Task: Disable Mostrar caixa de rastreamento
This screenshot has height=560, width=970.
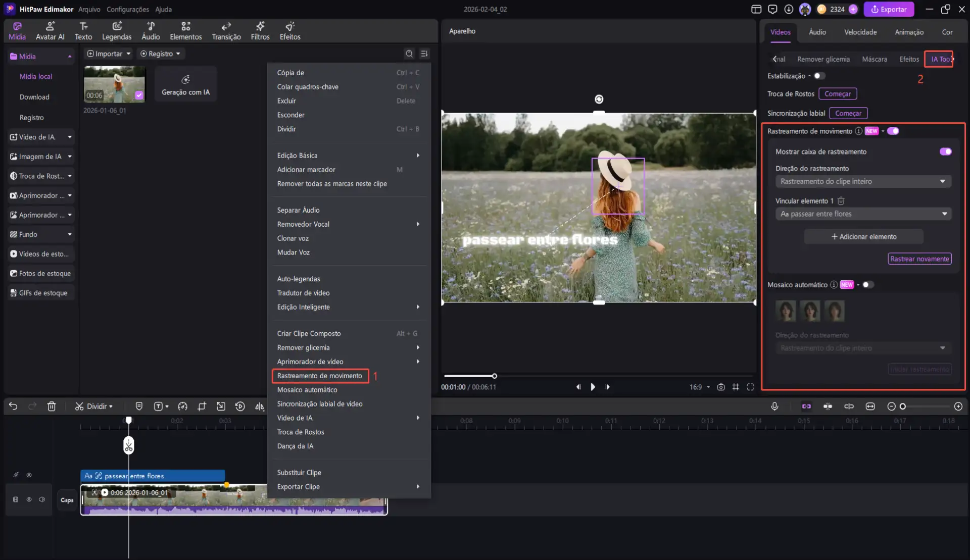Action: pyautogui.click(x=945, y=151)
